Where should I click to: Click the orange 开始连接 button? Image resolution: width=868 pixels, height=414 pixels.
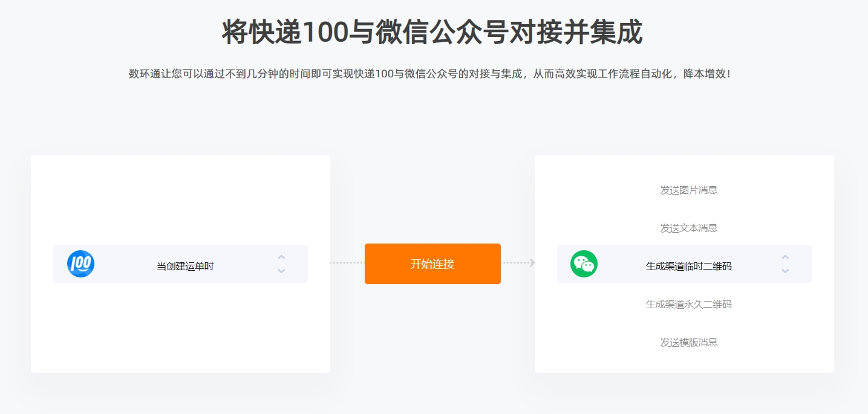pyautogui.click(x=432, y=264)
